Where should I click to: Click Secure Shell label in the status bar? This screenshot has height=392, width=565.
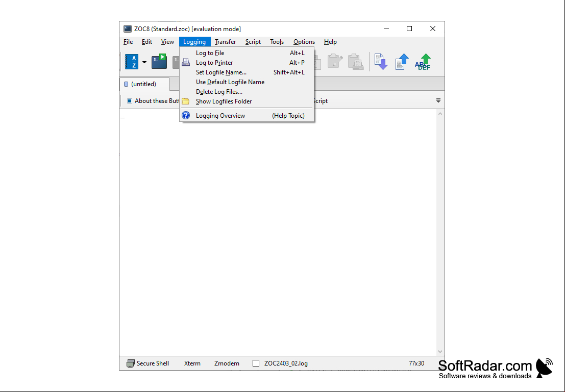coord(153,363)
